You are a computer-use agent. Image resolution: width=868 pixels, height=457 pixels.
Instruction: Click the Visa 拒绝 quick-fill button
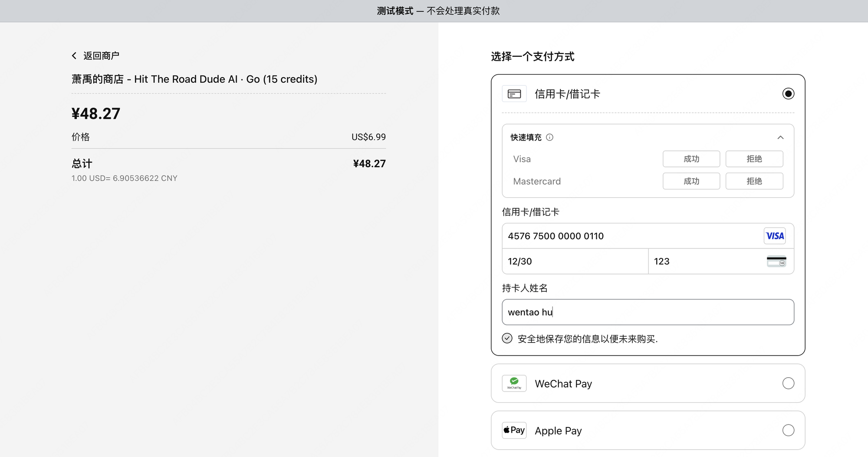point(754,159)
